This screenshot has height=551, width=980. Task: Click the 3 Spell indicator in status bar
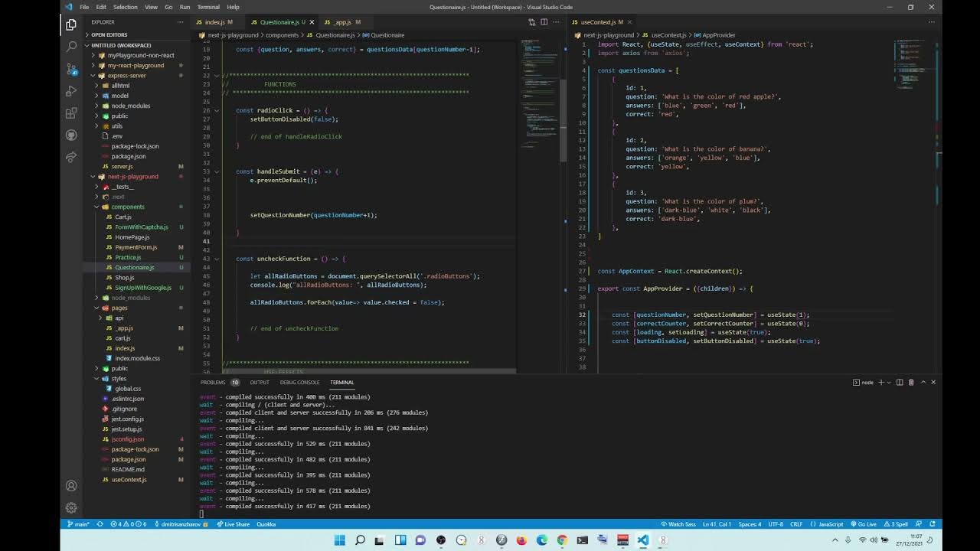(x=896, y=524)
